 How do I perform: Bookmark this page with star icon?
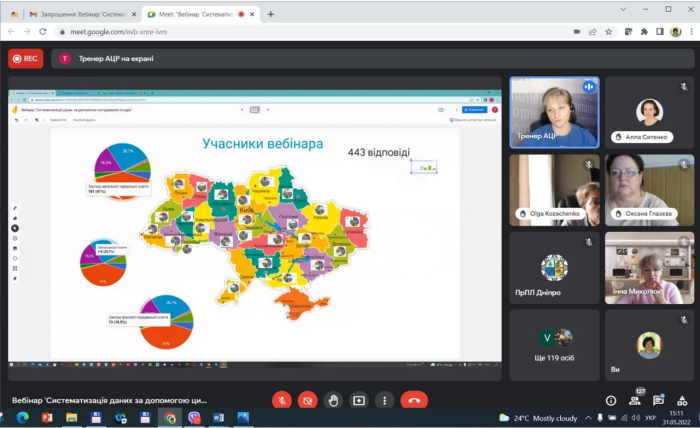click(x=609, y=31)
